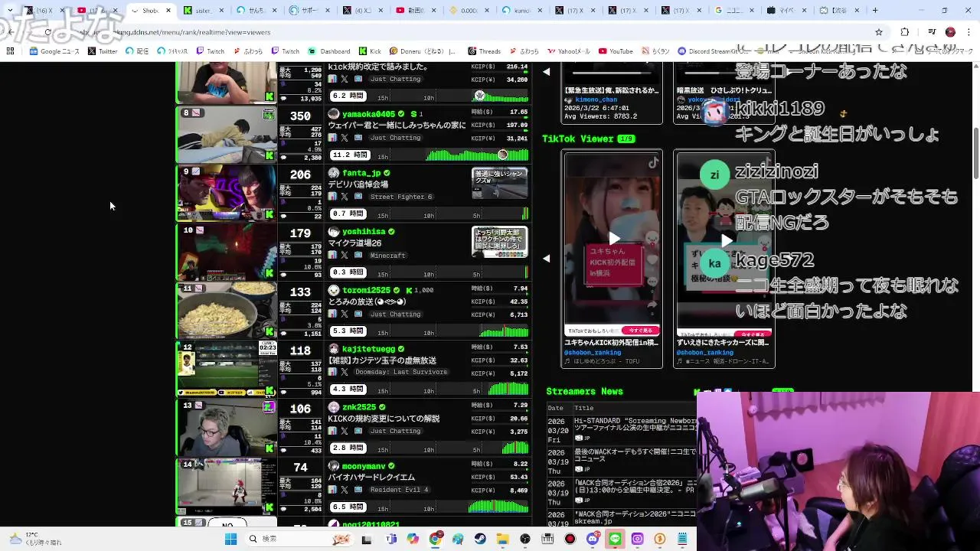This screenshot has width=980, height=551.
Task: Click the Kick badge on the rank 13 thumbnail
Action: (269, 448)
